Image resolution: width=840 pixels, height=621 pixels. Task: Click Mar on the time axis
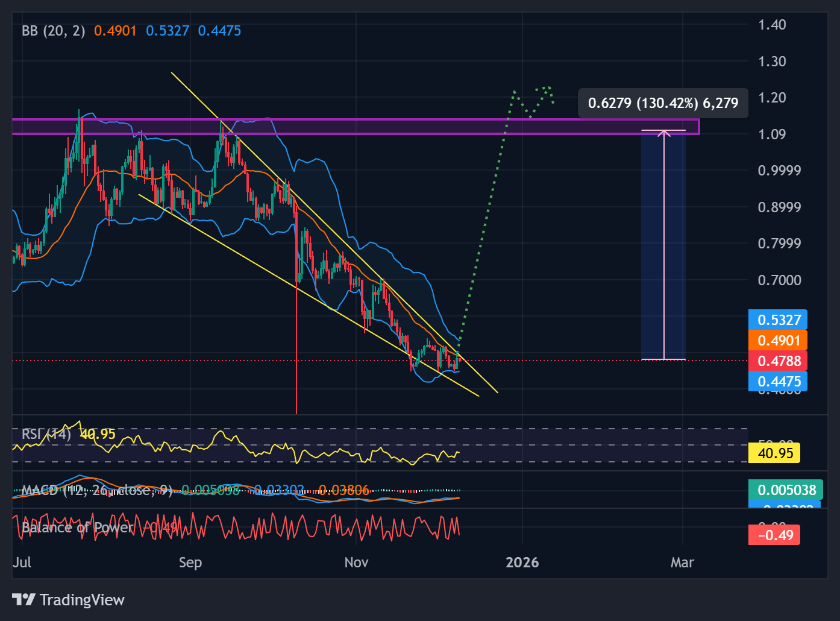pos(682,563)
